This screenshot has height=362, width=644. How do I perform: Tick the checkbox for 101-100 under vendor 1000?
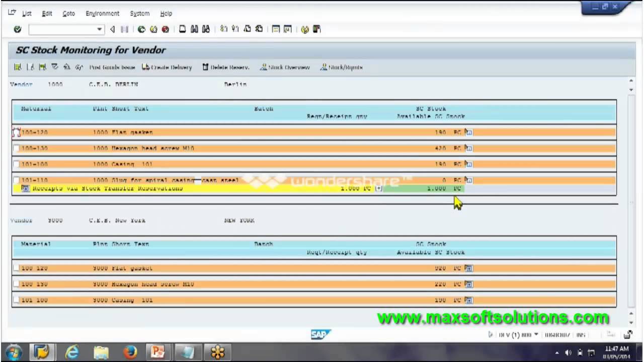[x=16, y=164]
